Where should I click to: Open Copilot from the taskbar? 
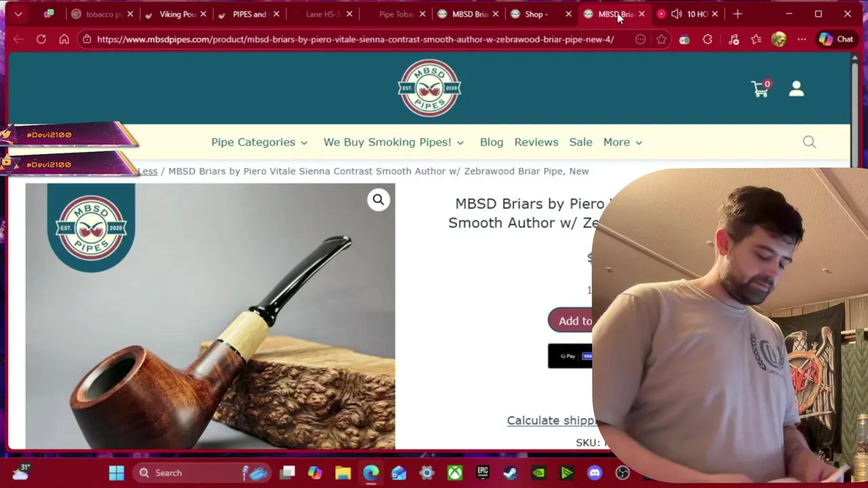click(315, 472)
